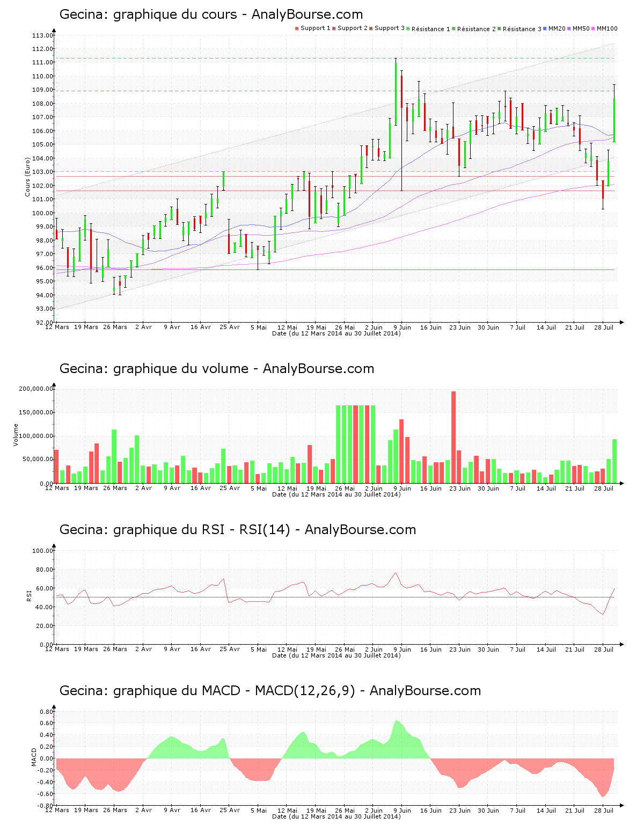Viewport: 644px width, 832px height.
Task: Click the 'MACD' vertical axis label
Action: 34,757
